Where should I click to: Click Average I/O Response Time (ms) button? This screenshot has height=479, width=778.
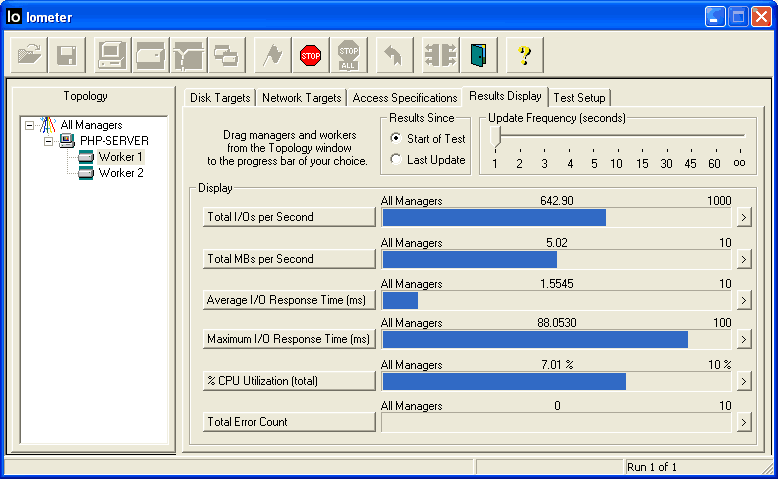tap(289, 300)
